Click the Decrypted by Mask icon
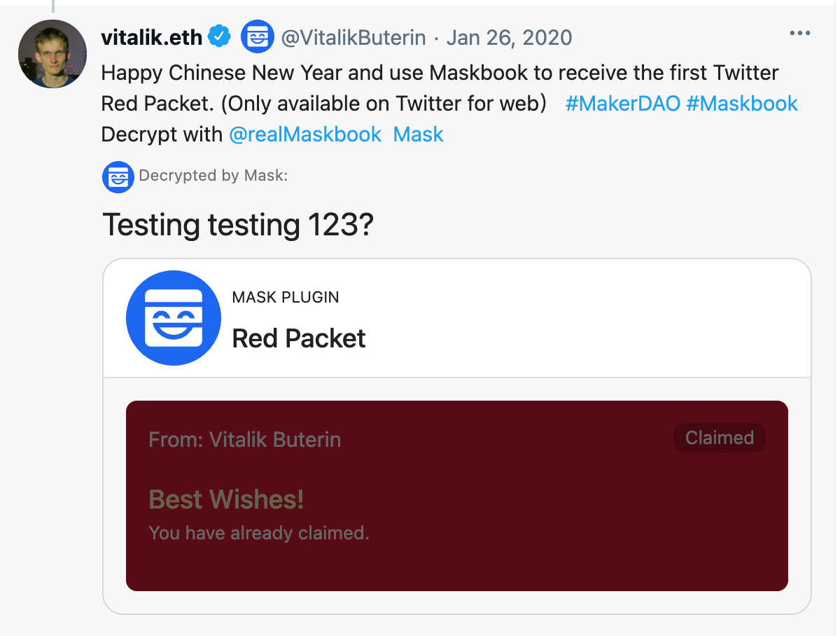This screenshot has width=840, height=636. pyautogui.click(x=118, y=177)
